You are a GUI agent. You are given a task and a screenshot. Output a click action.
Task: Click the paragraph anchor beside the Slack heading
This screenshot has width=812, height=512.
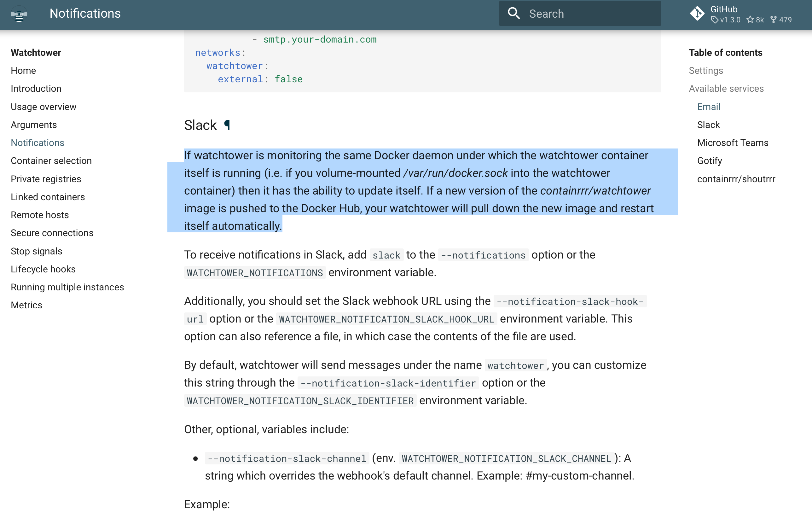click(x=227, y=125)
